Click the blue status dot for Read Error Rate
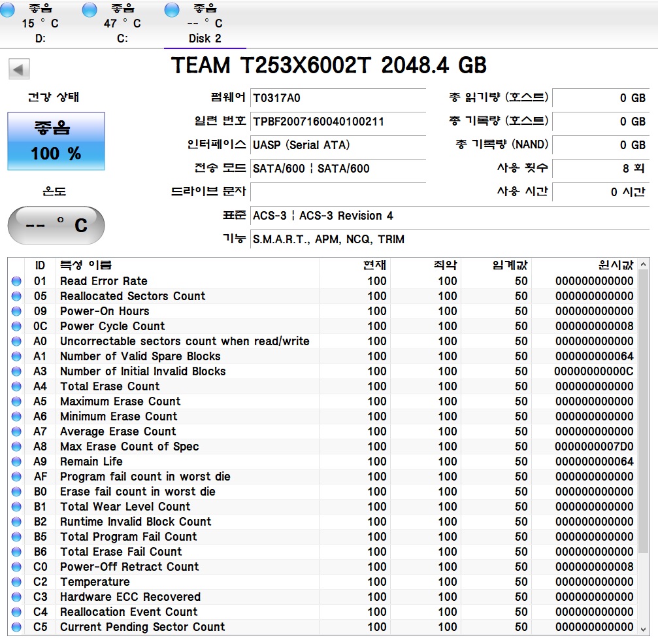658x644 pixels. coord(16,281)
